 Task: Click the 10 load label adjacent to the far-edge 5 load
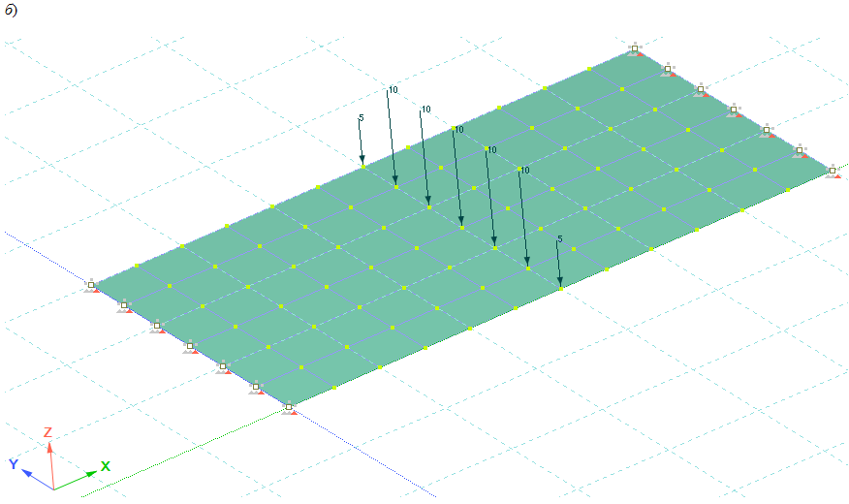393,90
